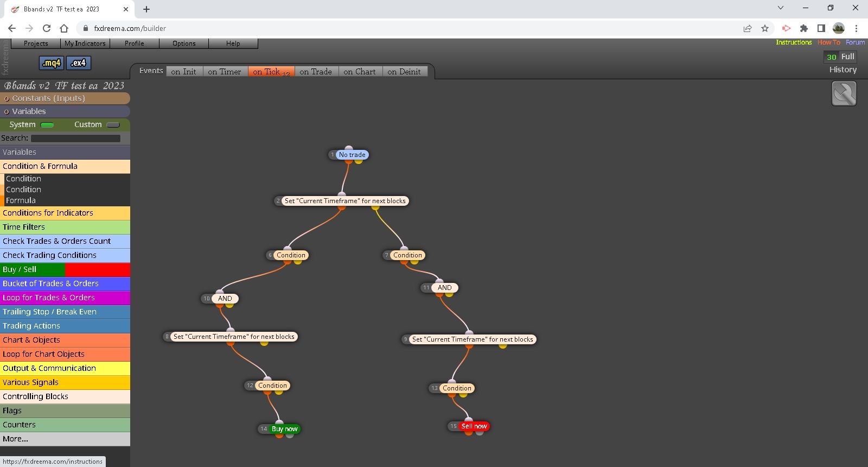
Task: Select the No trade block
Action: [352, 155]
